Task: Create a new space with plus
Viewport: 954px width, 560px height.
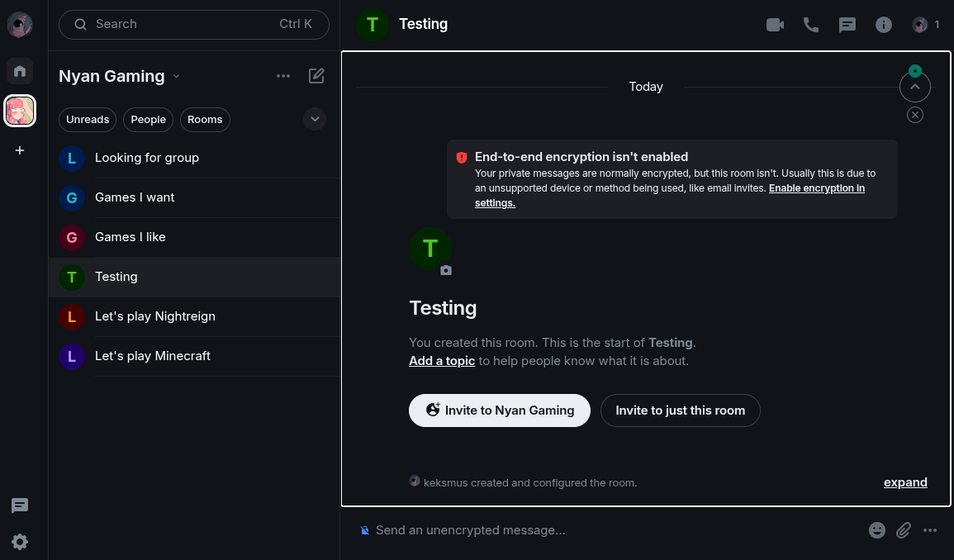Action: (x=20, y=150)
